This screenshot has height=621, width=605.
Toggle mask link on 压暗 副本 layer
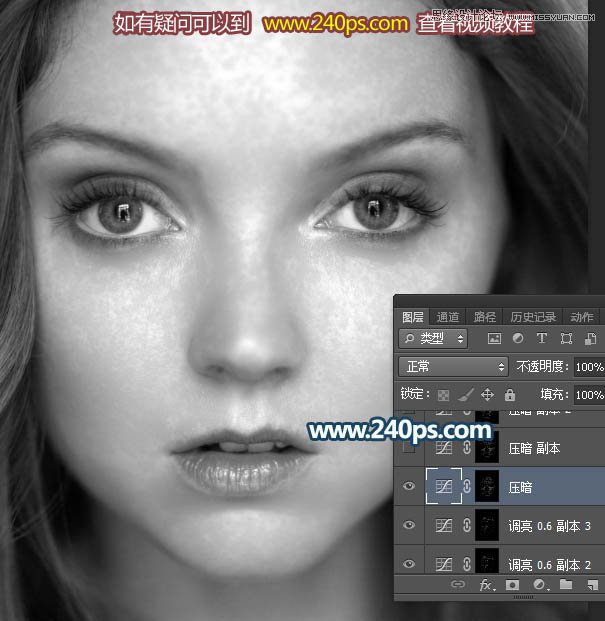coord(467,448)
